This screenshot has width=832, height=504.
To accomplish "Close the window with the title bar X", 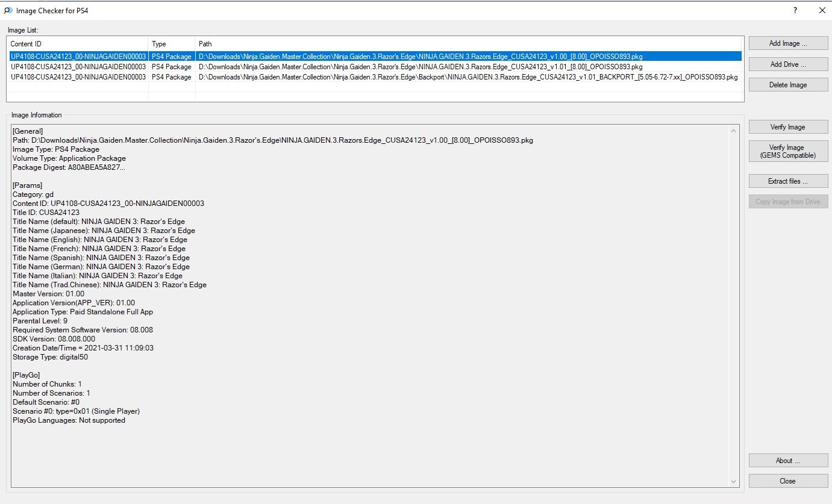I will [822, 10].
